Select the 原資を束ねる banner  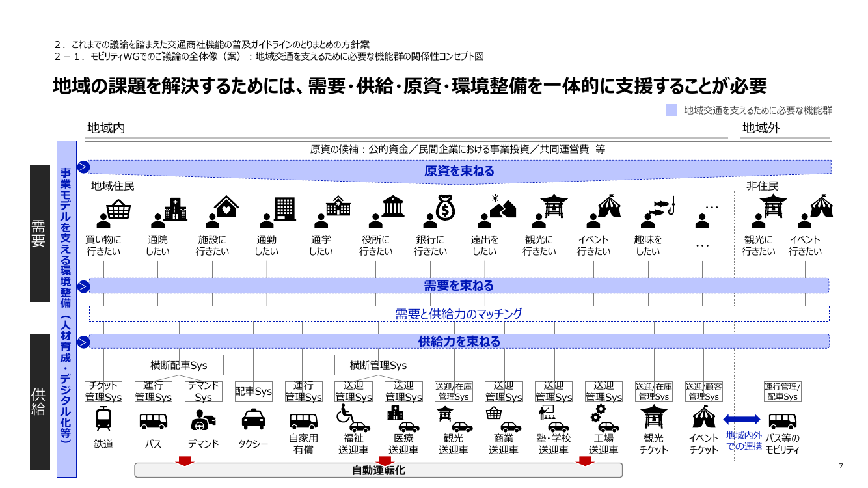459,171
